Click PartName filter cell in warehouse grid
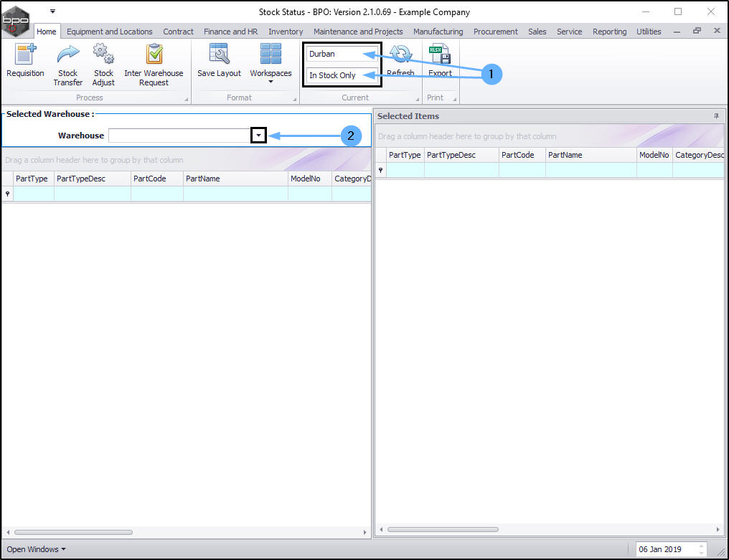This screenshot has height=560, width=729. click(x=236, y=194)
